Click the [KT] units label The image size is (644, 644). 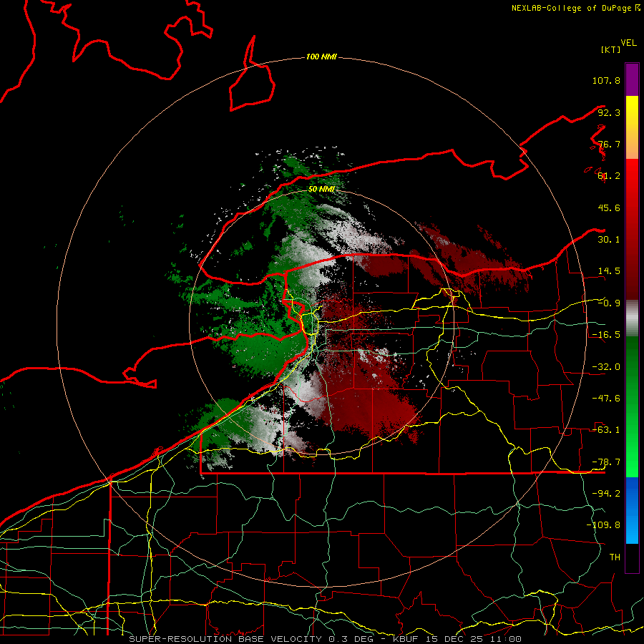coord(611,49)
